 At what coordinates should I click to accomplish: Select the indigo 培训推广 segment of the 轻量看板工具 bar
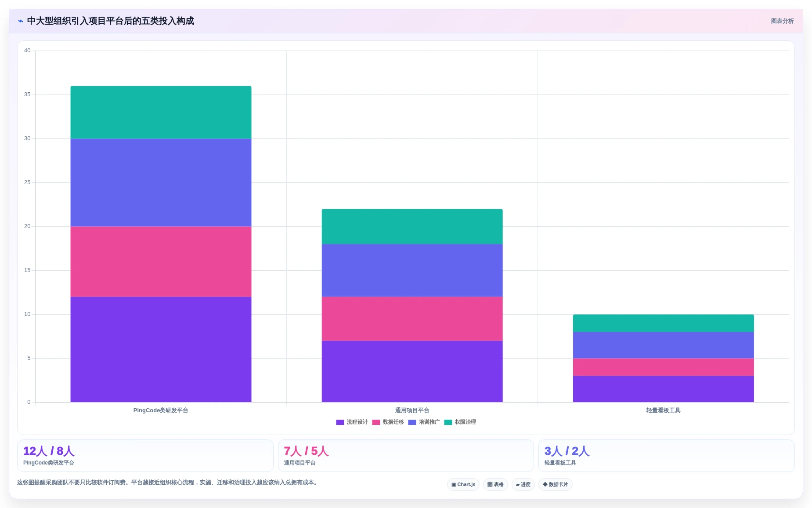(663, 345)
